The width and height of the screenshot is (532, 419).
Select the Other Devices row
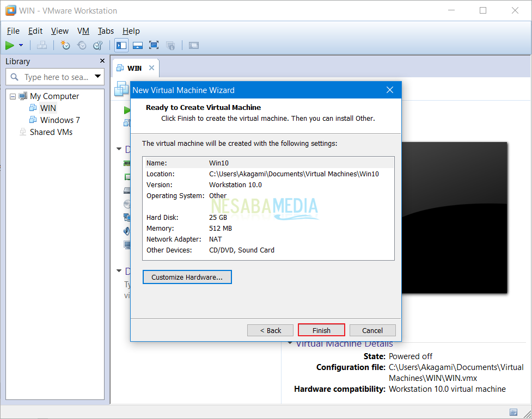[270, 250]
